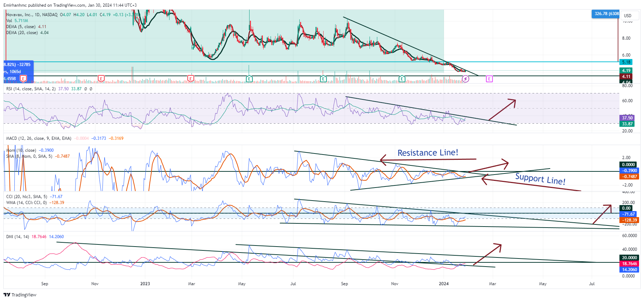Click the orange -0.7487 axis label
644x301 pixels.
[629, 177]
